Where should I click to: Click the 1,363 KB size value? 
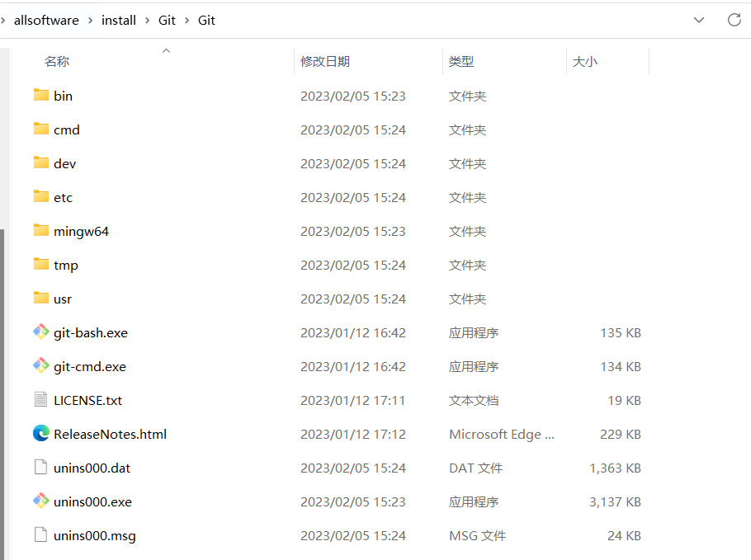tap(616, 468)
